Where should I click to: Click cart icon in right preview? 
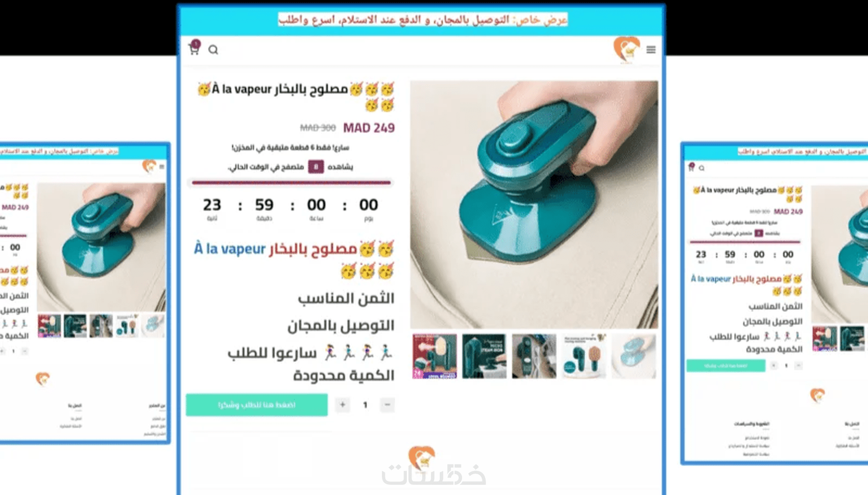click(691, 167)
